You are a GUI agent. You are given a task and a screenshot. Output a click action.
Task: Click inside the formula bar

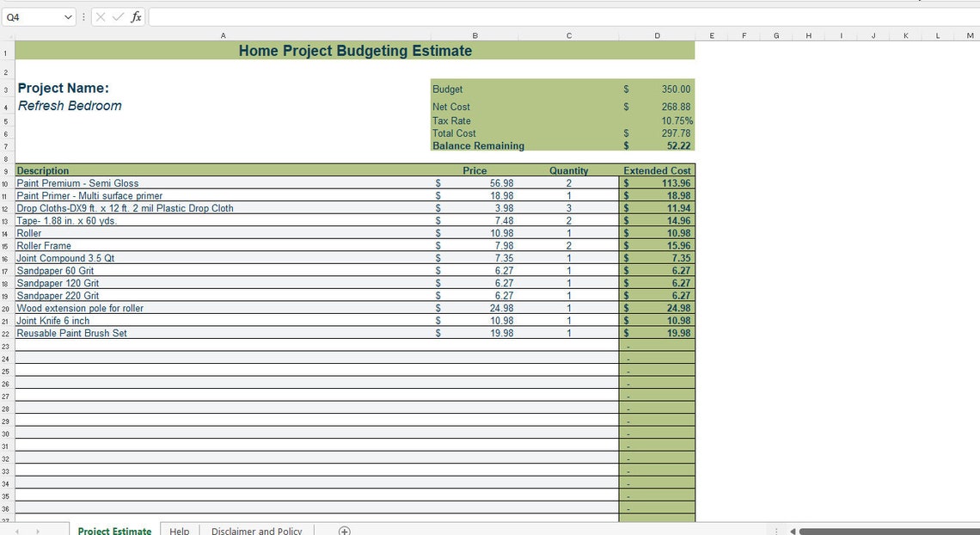344,16
